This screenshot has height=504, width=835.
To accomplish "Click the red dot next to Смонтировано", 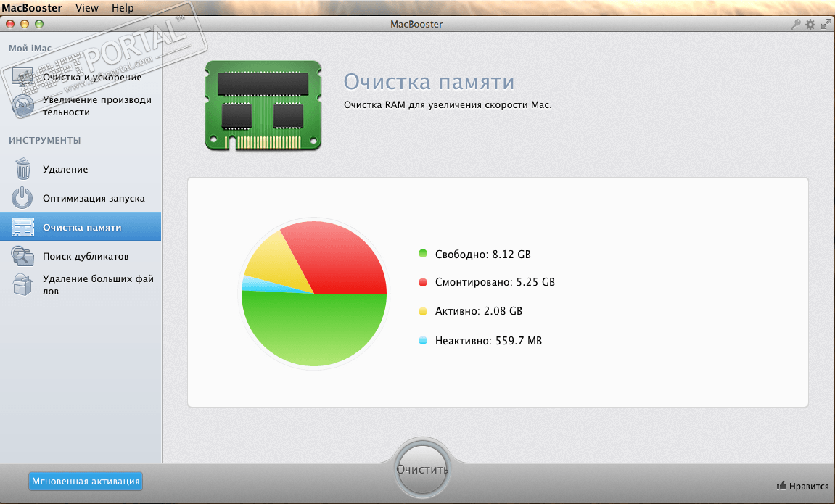I will (423, 282).
